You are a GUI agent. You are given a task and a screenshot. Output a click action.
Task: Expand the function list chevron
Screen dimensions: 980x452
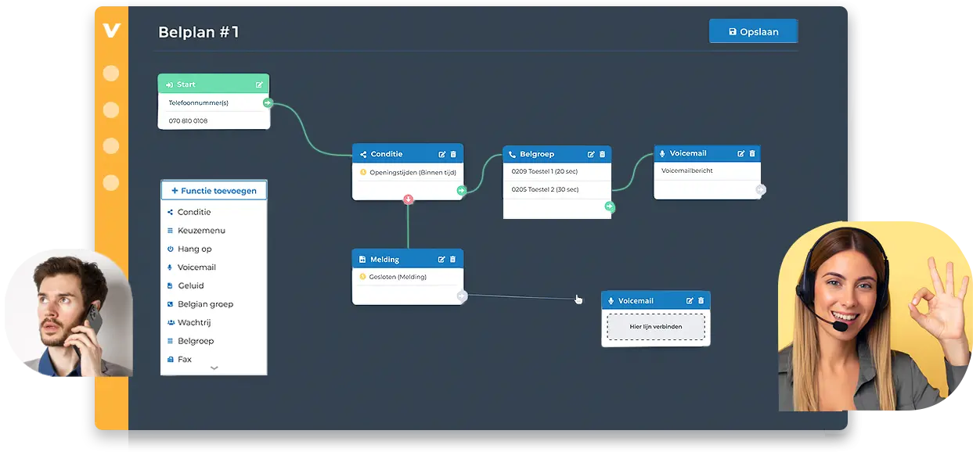[x=214, y=368]
